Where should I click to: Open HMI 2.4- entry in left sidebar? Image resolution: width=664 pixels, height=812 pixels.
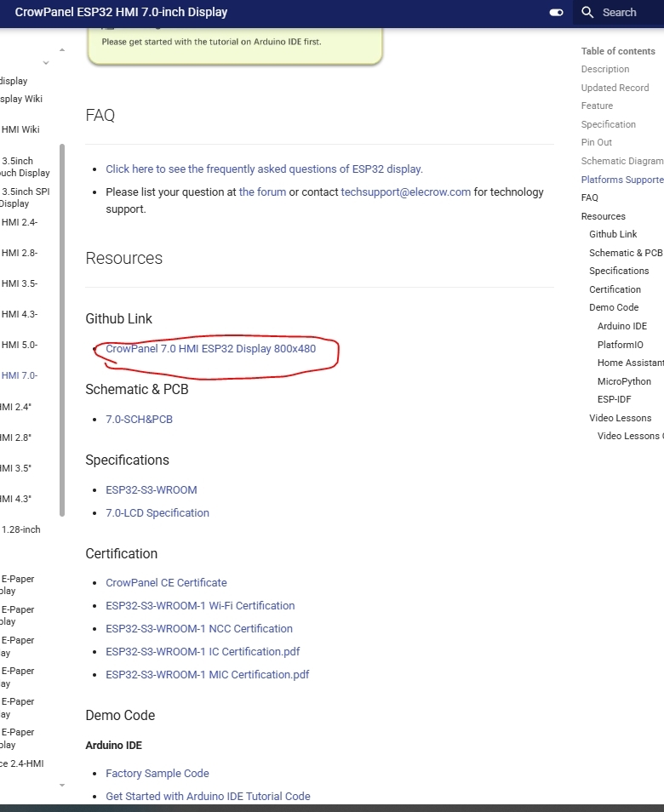click(20, 222)
